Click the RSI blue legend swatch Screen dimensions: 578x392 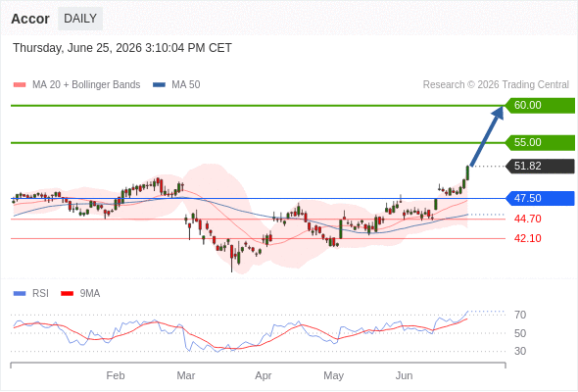click(20, 294)
